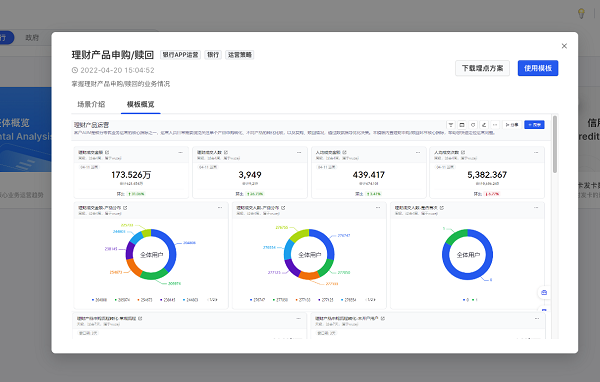Click open-link icon beside 3,949 card title

(x=226, y=152)
